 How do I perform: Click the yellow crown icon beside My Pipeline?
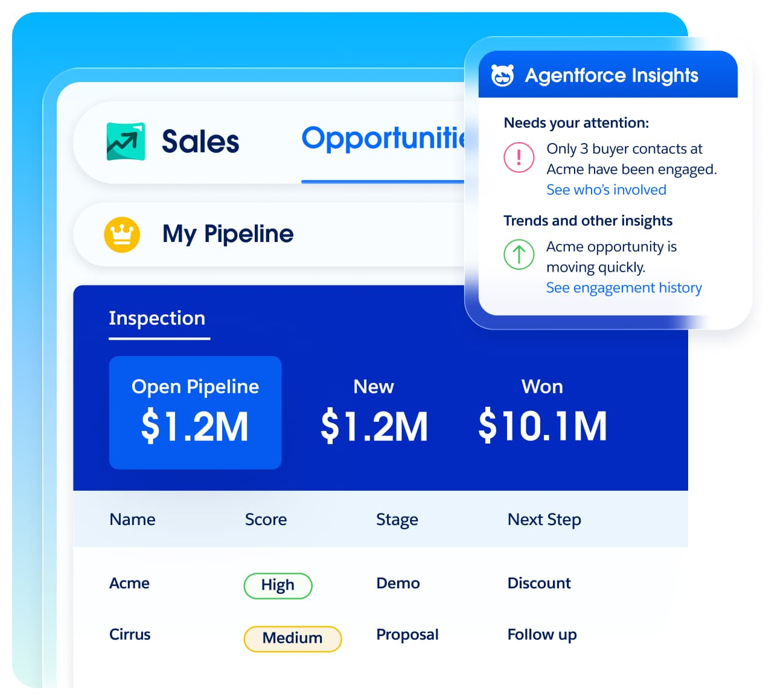click(x=122, y=234)
